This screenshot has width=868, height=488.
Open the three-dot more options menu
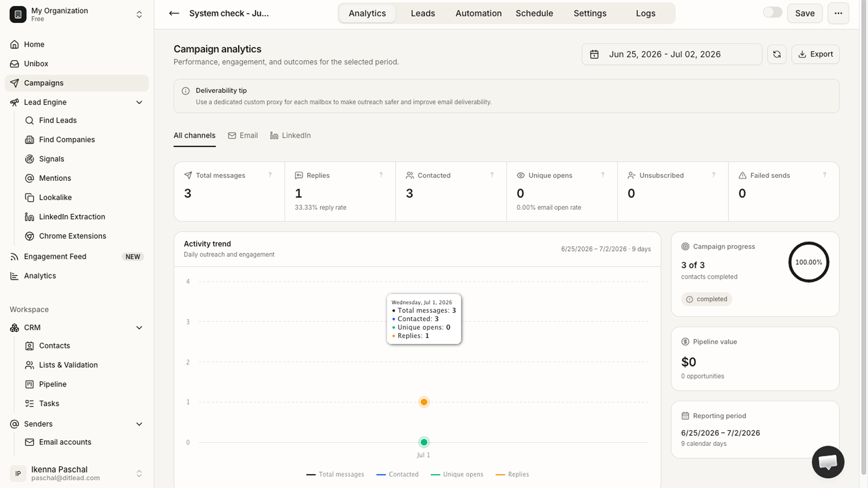(838, 14)
